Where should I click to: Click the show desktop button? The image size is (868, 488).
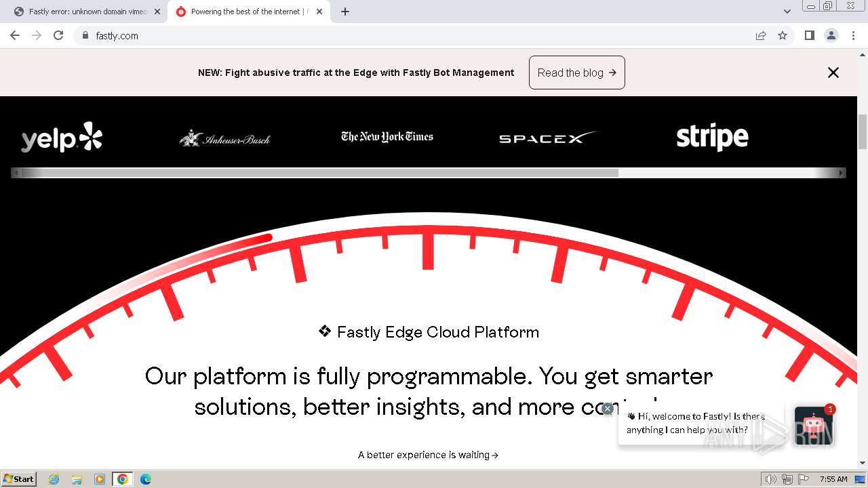click(x=861, y=479)
